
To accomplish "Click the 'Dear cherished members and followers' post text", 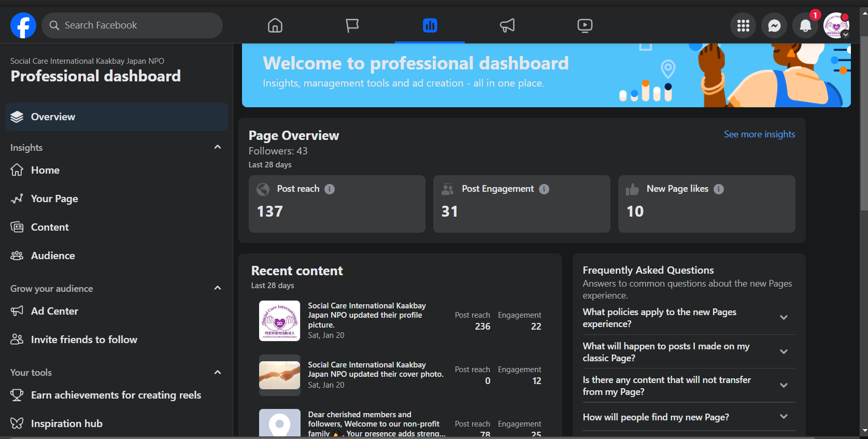I will pyautogui.click(x=377, y=424).
